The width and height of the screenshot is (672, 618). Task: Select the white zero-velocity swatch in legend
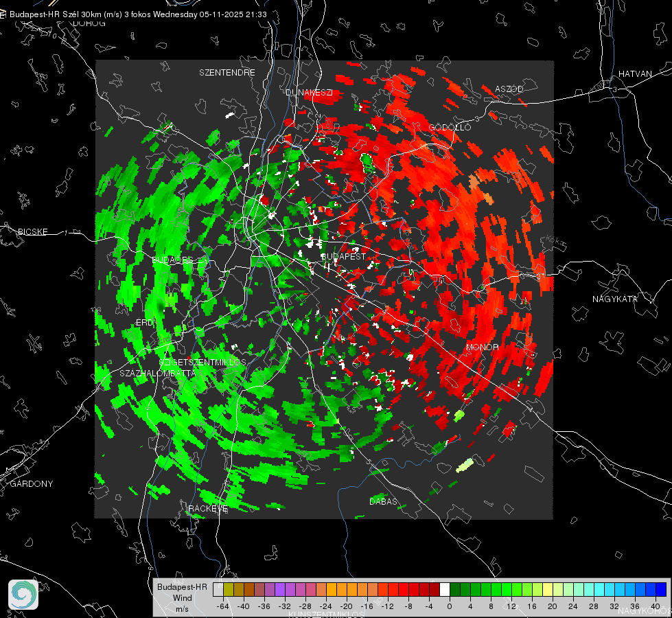point(445,590)
